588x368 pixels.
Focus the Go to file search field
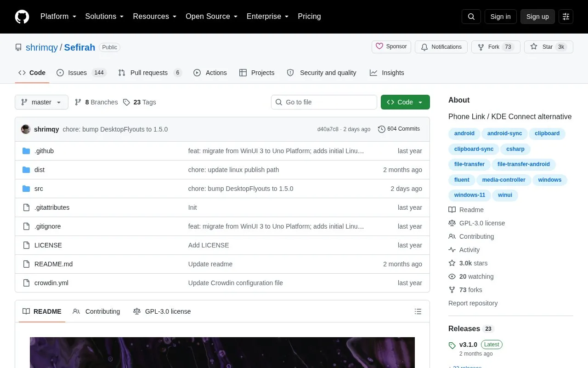tap(324, 102)
